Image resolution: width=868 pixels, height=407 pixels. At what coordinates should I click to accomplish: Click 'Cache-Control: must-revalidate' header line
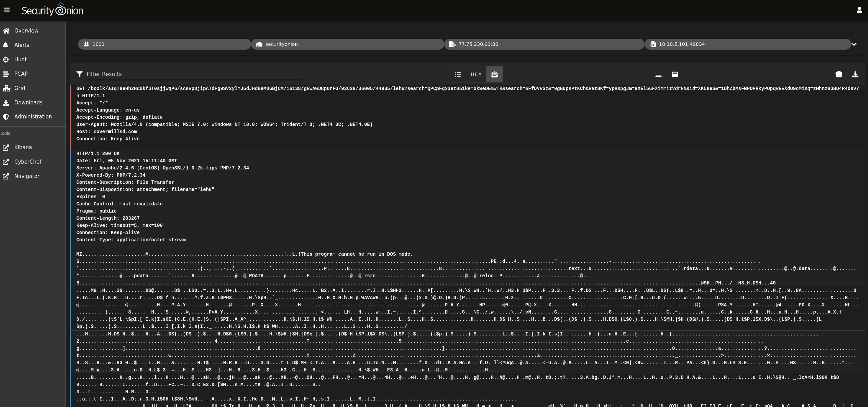120,204
